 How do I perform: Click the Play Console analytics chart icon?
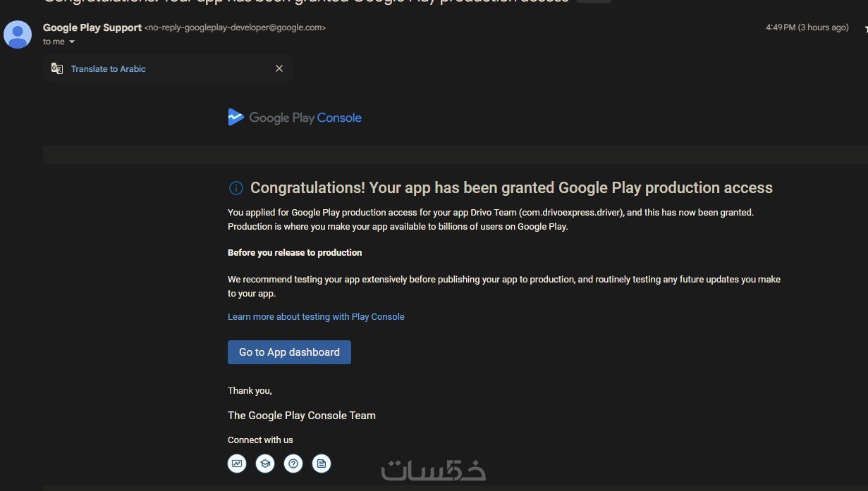point(237,464)
